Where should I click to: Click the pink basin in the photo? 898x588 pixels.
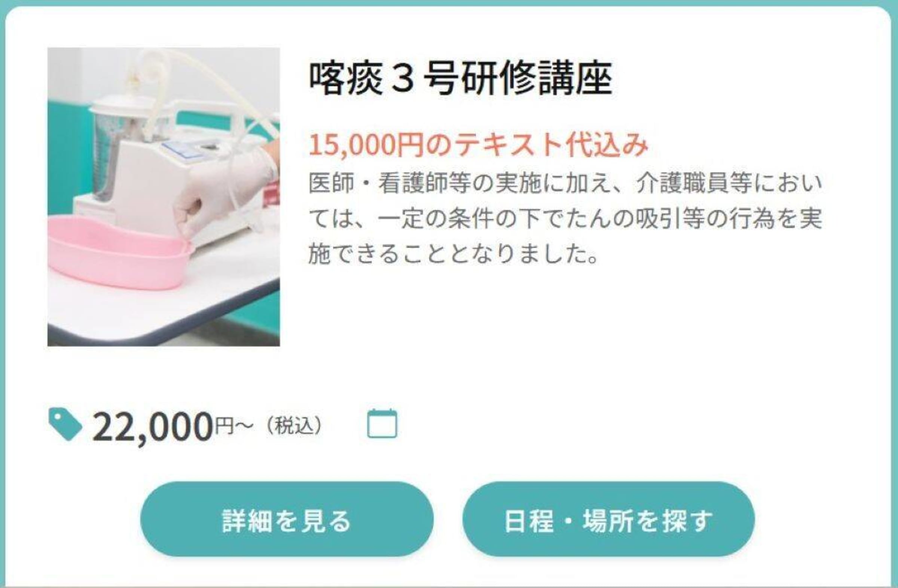pyautogui.click(x=119, y=252)
